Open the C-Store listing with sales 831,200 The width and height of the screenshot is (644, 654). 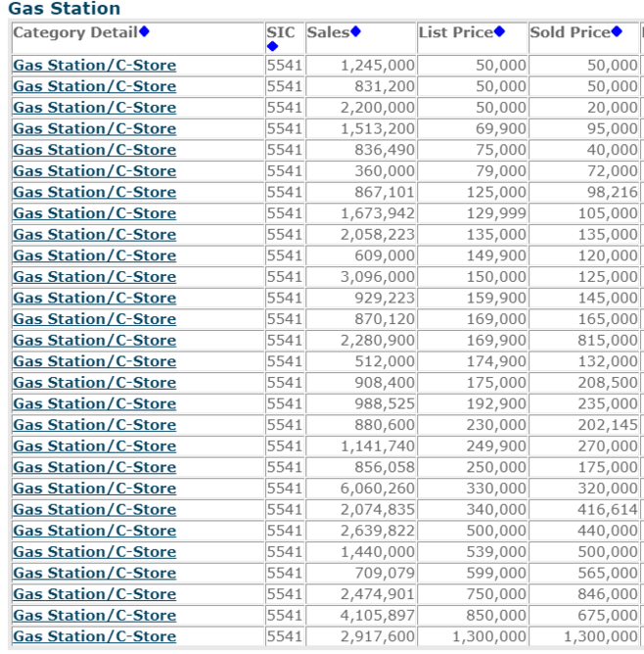pos(94,86)
